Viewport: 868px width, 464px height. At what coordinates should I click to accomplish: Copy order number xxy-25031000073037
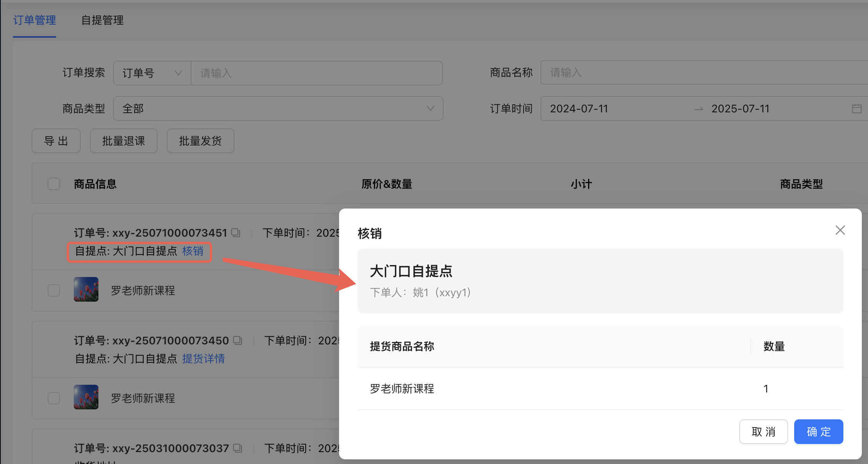point(238,448)
